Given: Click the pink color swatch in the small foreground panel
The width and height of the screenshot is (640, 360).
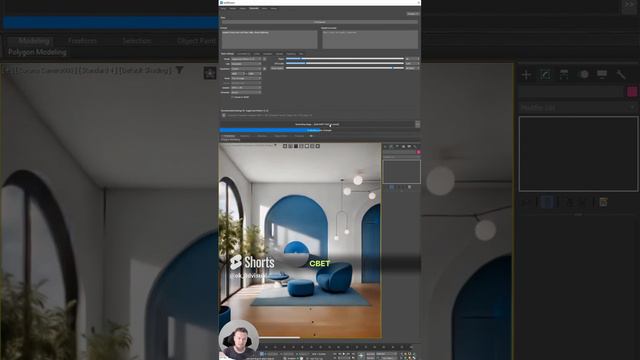Looking at the screenshot, I should pyautogui.click(x=418, y=152).
